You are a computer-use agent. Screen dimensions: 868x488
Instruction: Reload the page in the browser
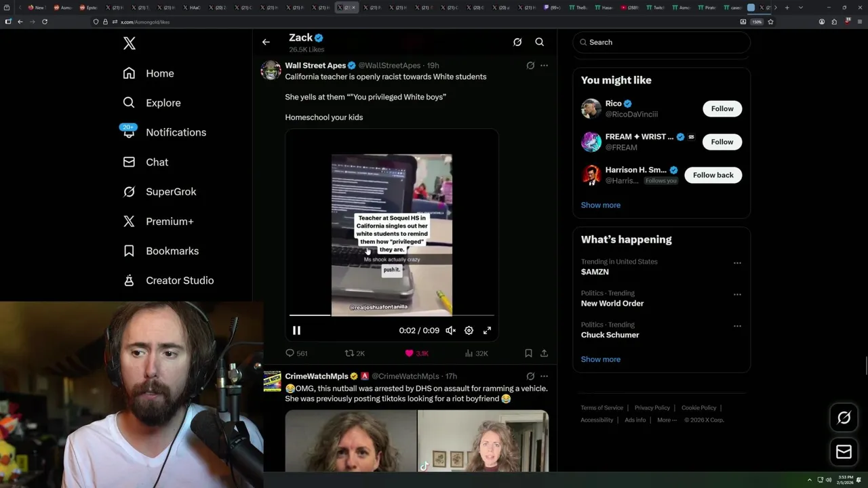pyautogui.click(x=45, y=22)
